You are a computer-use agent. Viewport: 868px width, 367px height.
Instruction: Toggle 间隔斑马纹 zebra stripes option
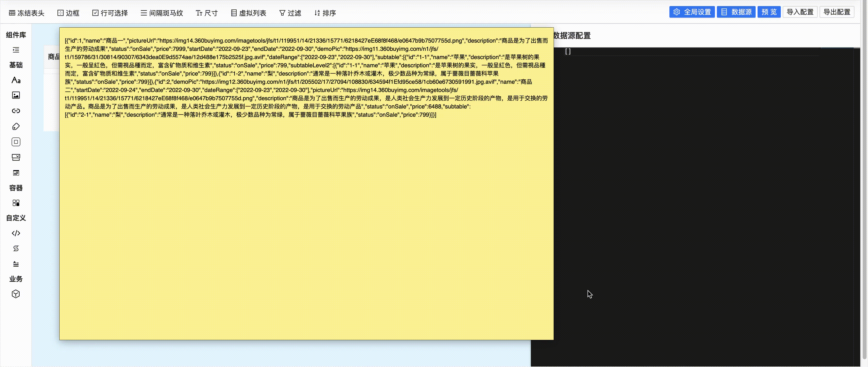point(162,13)
